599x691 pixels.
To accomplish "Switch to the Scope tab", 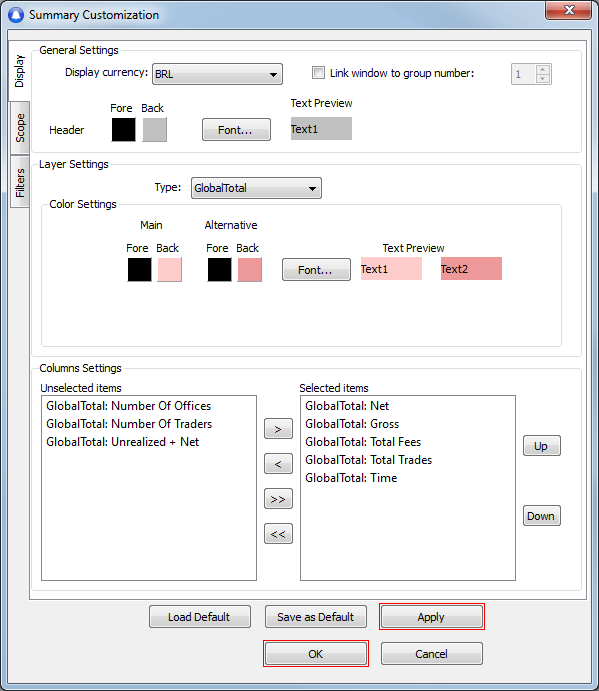I will tap(19, 128).
